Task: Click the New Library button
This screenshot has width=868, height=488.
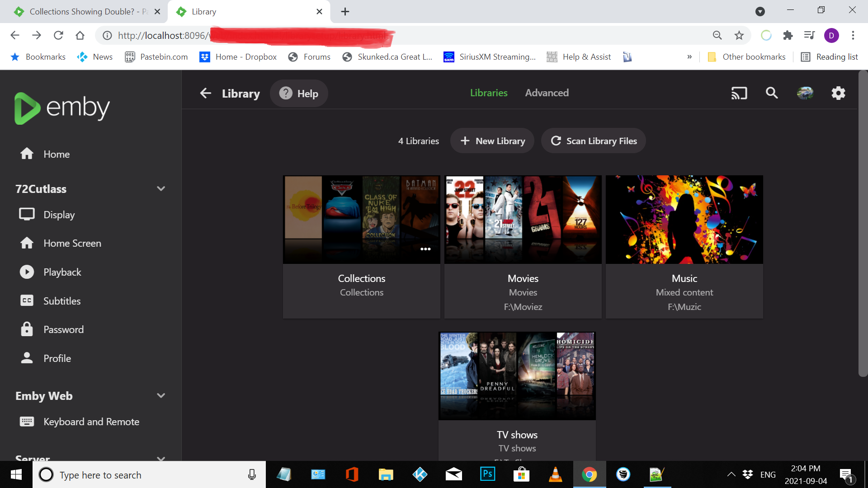Action: [492, 141]
